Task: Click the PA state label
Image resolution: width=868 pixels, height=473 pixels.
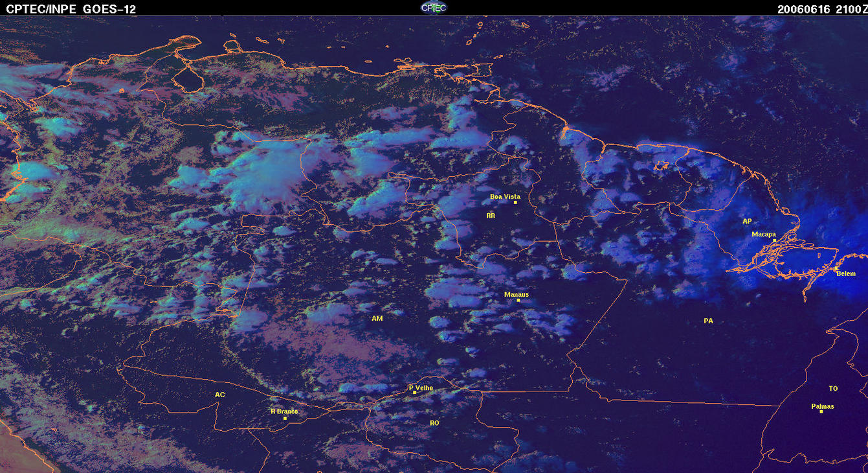Action: coord(708,321)
